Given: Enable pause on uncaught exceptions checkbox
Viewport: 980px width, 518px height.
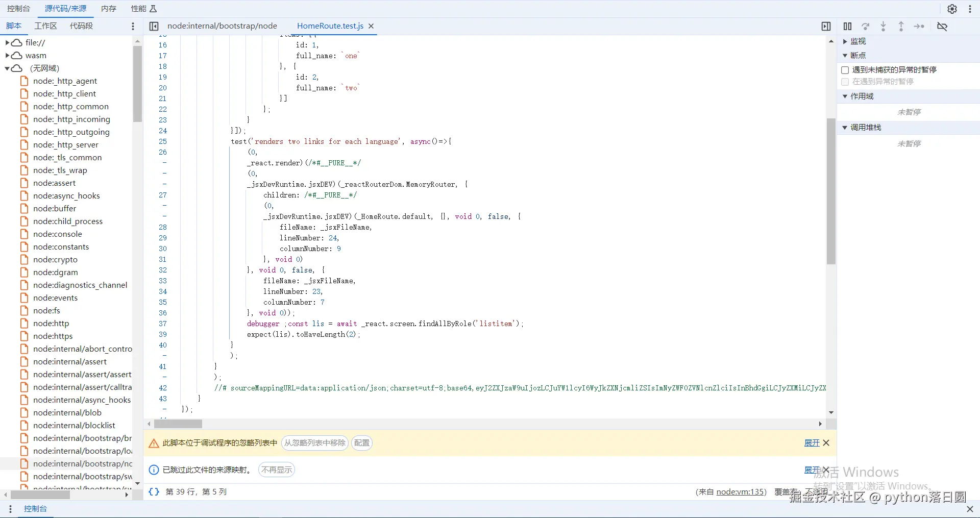Looking at the screenshot, I should (x=845, y=70).
